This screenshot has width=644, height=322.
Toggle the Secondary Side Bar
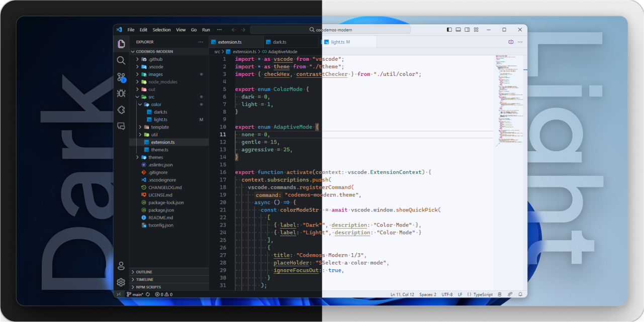coord(467,29)
